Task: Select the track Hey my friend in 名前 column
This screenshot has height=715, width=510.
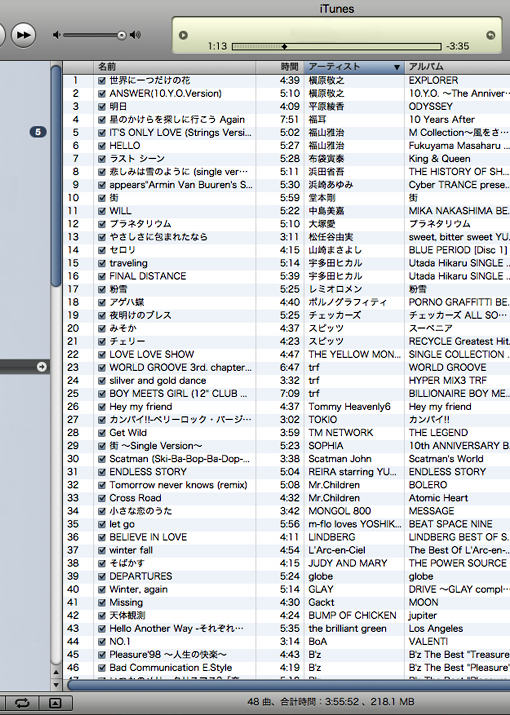Action: tap(141, 407)
